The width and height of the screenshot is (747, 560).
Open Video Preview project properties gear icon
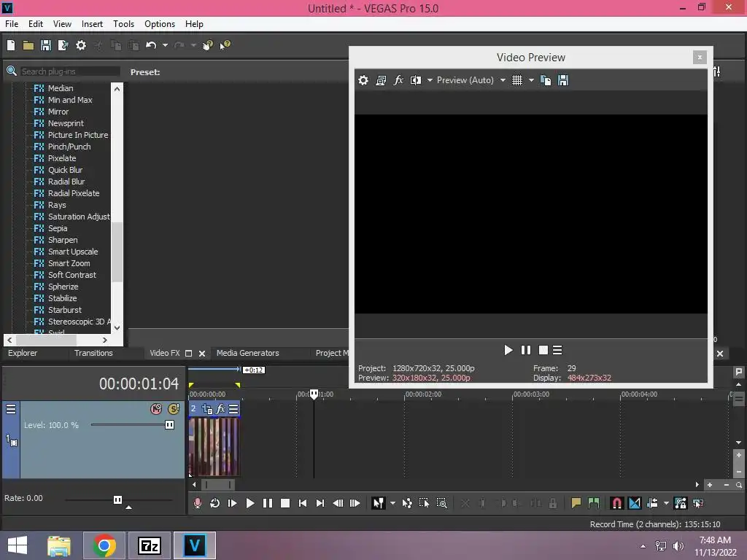(363, 80)
